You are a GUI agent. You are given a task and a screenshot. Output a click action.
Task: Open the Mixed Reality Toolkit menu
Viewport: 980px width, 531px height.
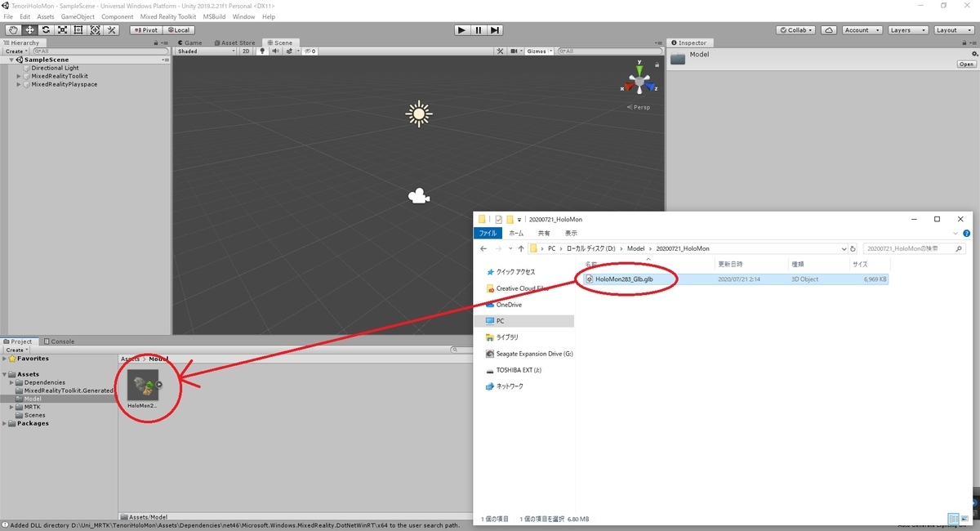pyautogui.click(x=169, y=16)
